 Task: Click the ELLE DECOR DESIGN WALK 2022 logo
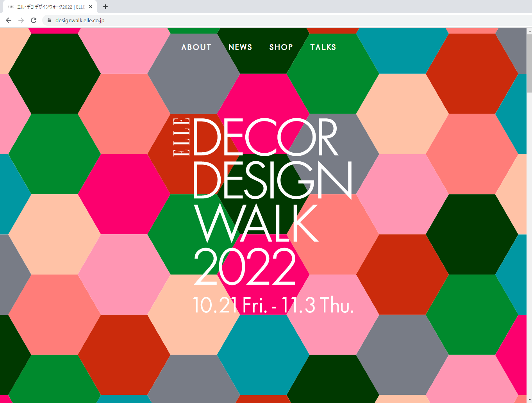pos(263,201)
